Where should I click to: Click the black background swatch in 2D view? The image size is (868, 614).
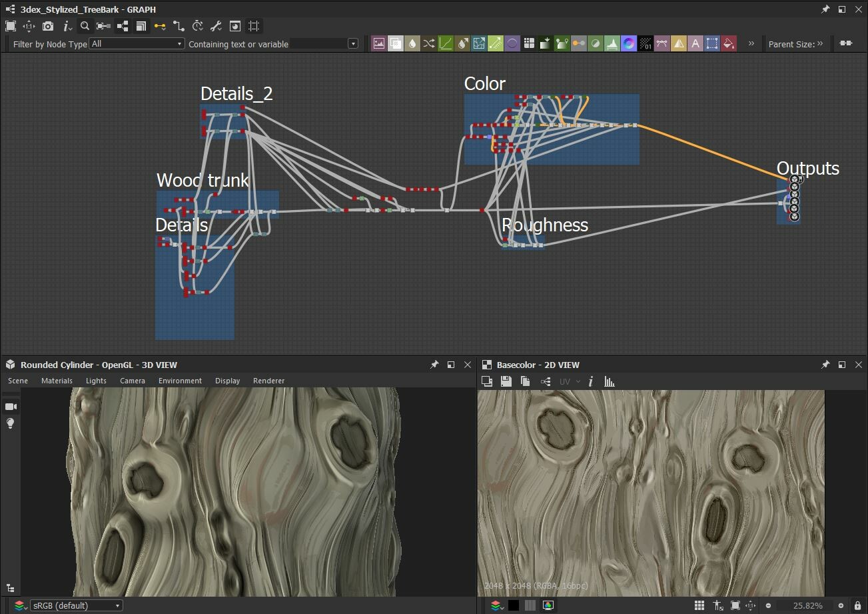tap(514, 605)
